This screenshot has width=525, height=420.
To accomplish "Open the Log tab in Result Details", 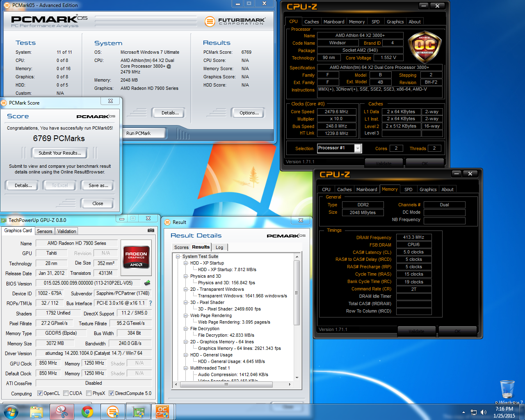I will [x=219, y=247].
